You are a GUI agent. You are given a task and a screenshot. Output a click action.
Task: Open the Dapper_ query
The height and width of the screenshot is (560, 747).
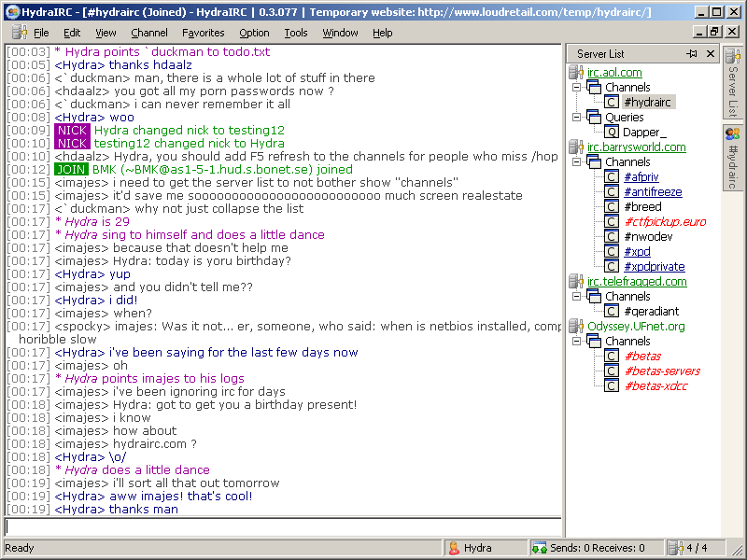pyautogui.click(x=644, y=133)
